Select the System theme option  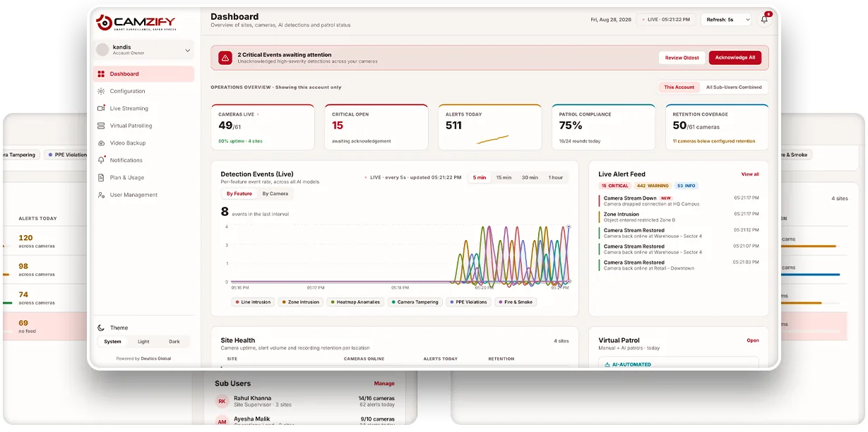(112, 342)
